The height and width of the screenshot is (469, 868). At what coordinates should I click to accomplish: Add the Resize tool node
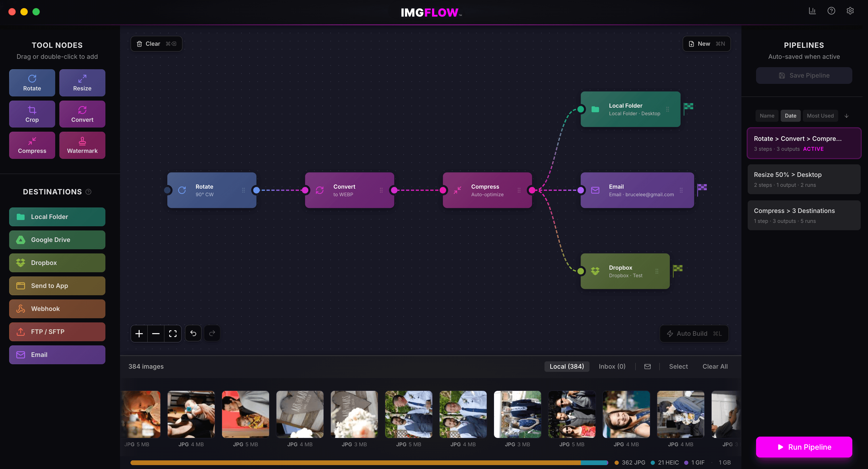pos(82,83)
